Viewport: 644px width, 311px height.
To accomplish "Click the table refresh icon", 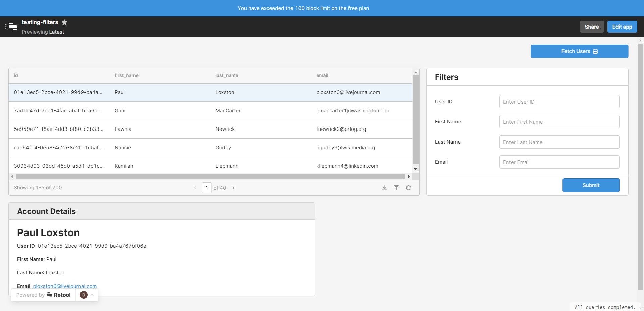I will pos(408,188).
